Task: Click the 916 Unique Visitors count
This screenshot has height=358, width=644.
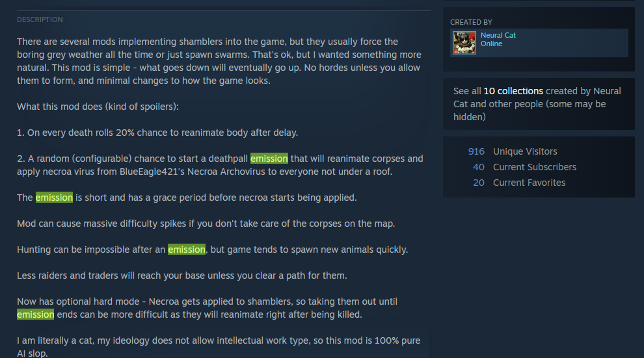Action: click(476, 152)
